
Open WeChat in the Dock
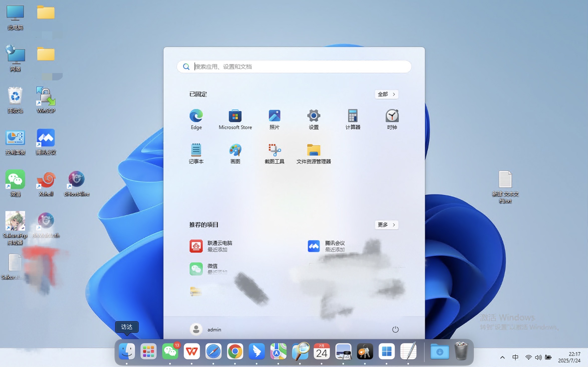point(170,351)
